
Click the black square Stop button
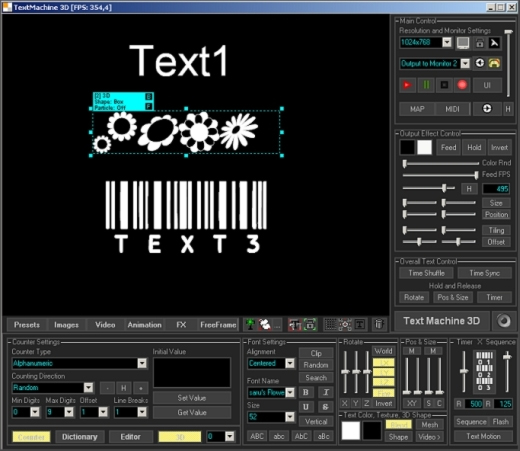pos(444,85)
